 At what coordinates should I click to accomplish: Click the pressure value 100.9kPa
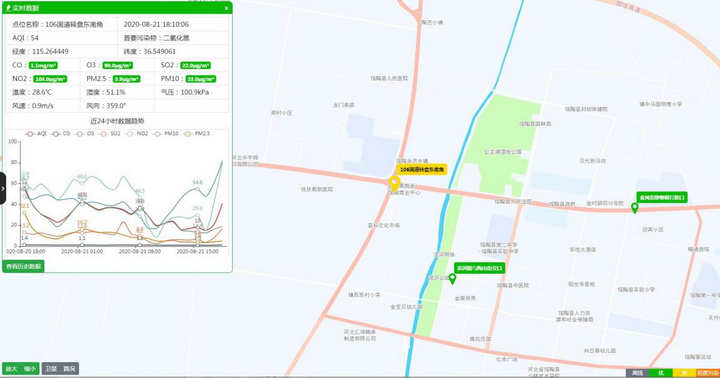195,92
